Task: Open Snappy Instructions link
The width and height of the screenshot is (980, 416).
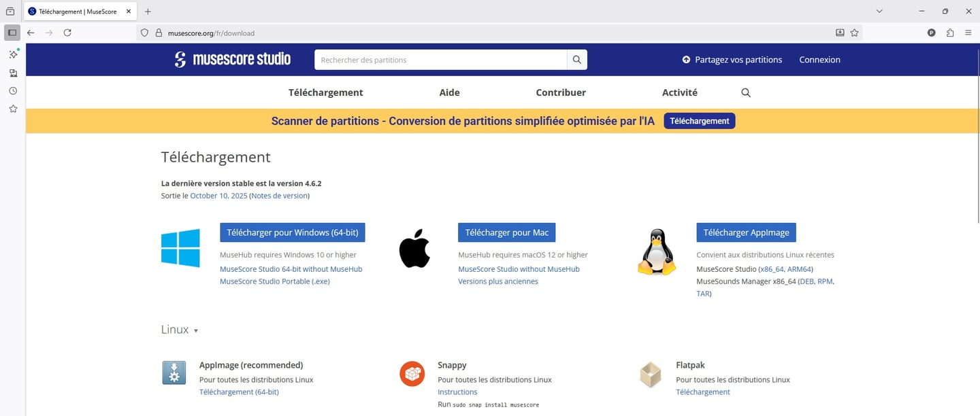Action: (457, 392)
